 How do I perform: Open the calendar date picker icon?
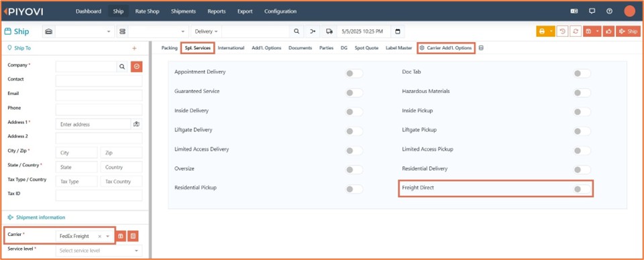(398, 31)
